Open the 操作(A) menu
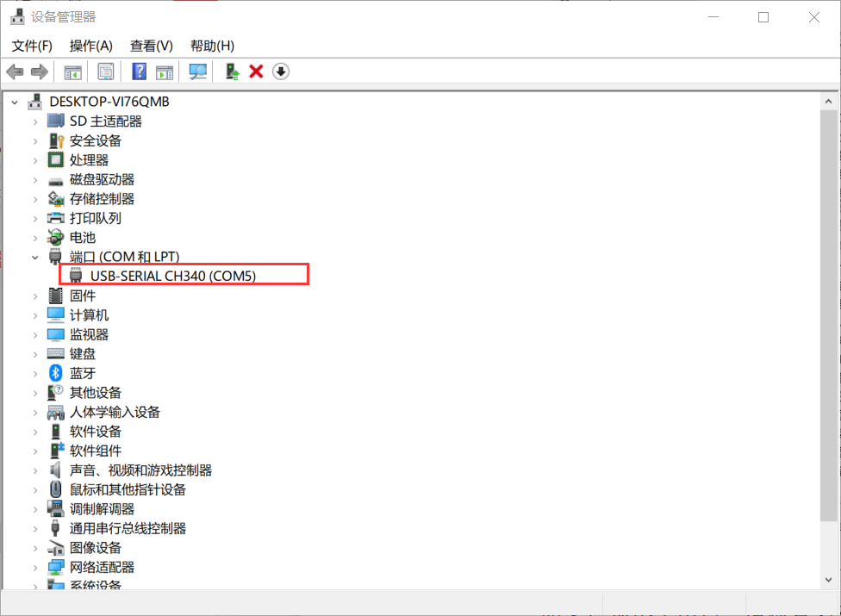The width and height of the screenshot is (841, 616). point(90,46)
